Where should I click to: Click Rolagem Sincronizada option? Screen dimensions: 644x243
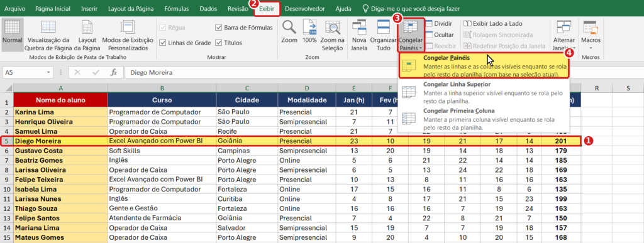498,35
